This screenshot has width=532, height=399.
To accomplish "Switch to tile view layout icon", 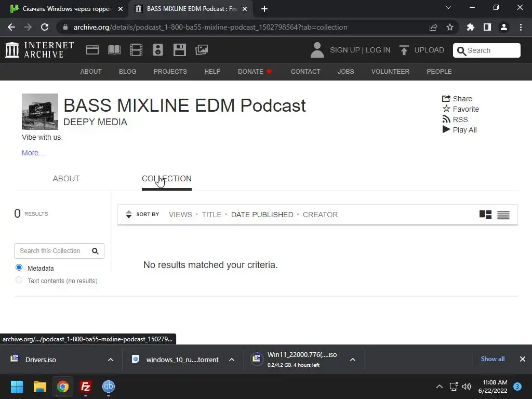I will (486, 215).
